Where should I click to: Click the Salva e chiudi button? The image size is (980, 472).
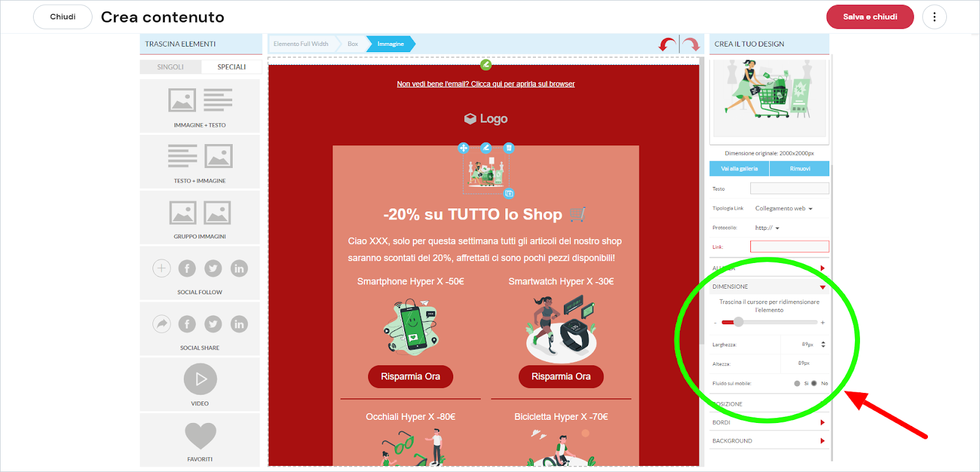pyautogui.click(x=870, y=17)
